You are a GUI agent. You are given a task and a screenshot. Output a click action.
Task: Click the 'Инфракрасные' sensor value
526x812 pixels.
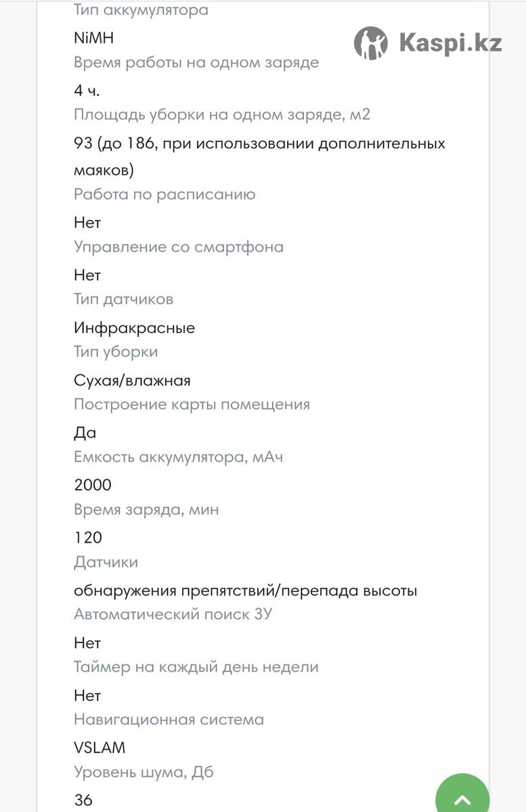[x=134, y=328]
